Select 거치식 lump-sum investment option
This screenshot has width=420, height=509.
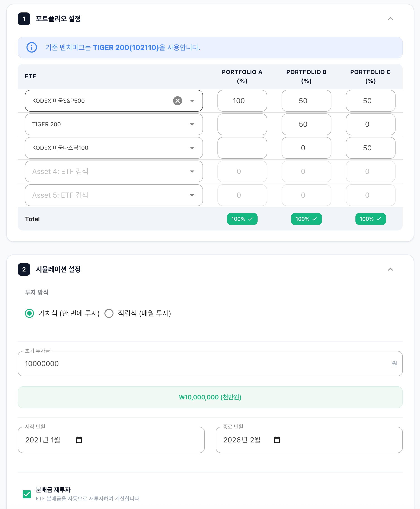pos(29,313)
